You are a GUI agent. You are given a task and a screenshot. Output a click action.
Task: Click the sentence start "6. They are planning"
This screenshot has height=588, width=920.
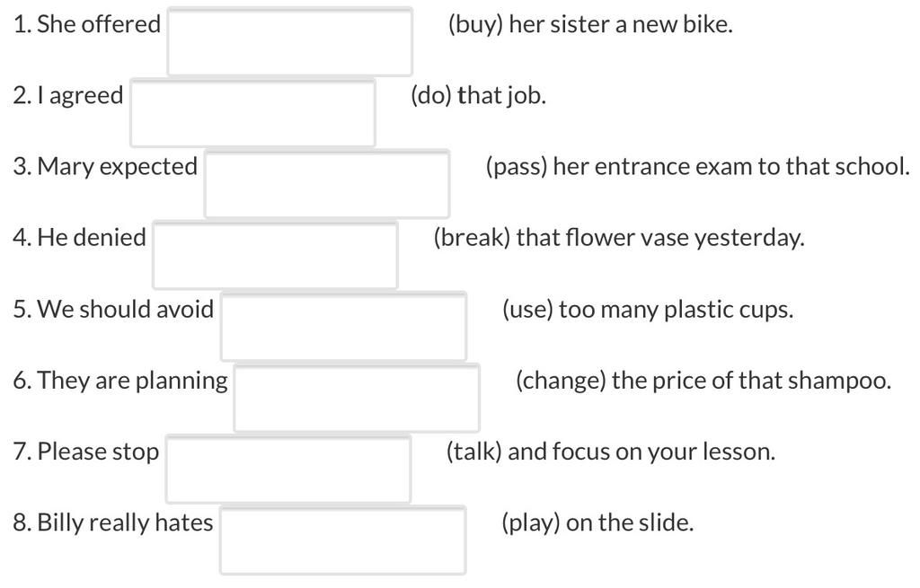tap(120, 381)
